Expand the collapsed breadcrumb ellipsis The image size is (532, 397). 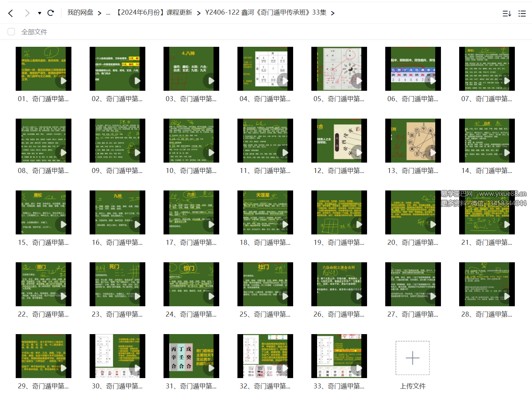(108, 13)
